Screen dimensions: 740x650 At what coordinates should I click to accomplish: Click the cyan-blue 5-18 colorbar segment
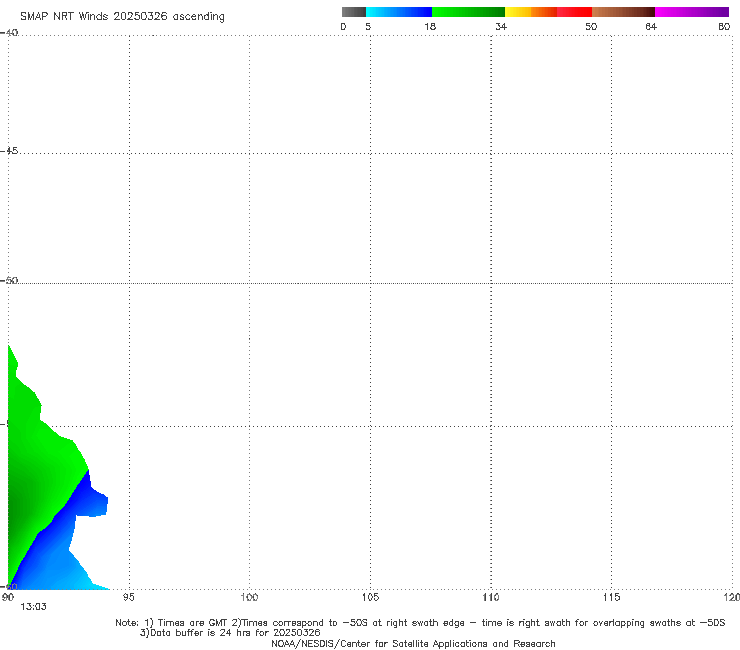[399, 12]
